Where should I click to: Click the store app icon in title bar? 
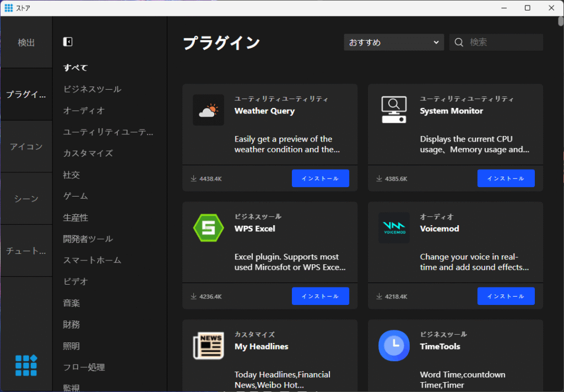tap(9, 8)
